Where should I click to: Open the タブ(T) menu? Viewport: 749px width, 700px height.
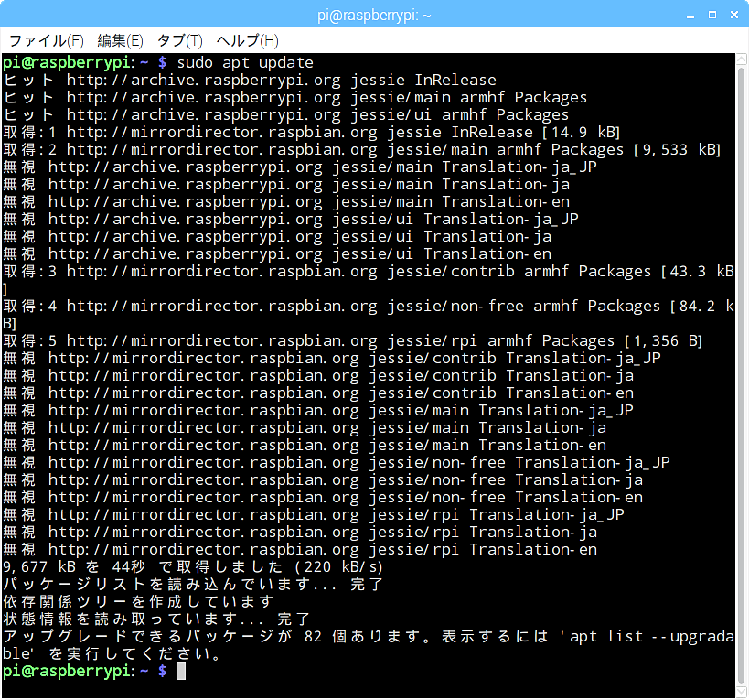pos(180,40)
